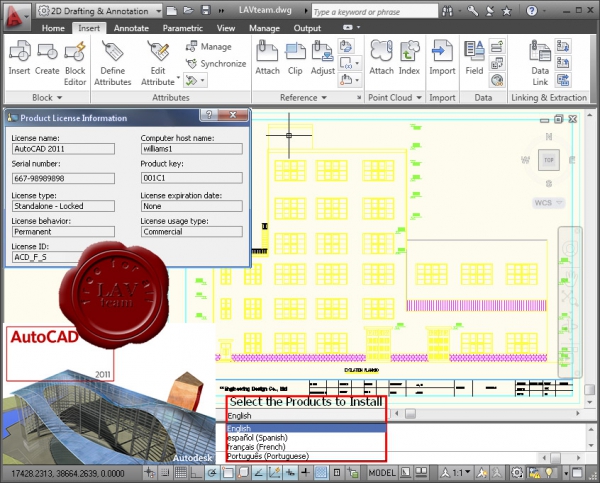Open the annotation scale 1:1 dropdown
This screenshot has height=483, width=600.
click(455, 473)
